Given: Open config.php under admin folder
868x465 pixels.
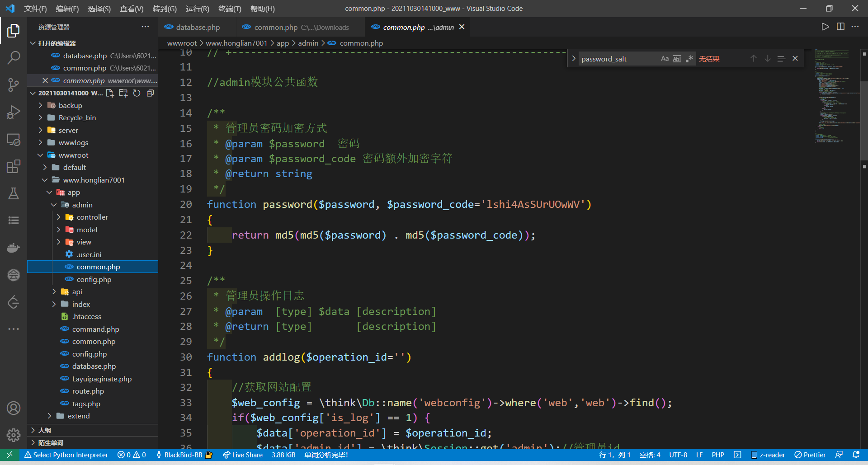Looking at the screenshot, I should pyautogui.click(x=94, y=279).
